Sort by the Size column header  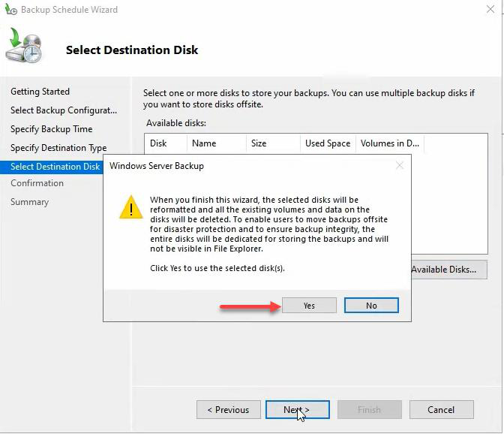(x=273, y=143)
